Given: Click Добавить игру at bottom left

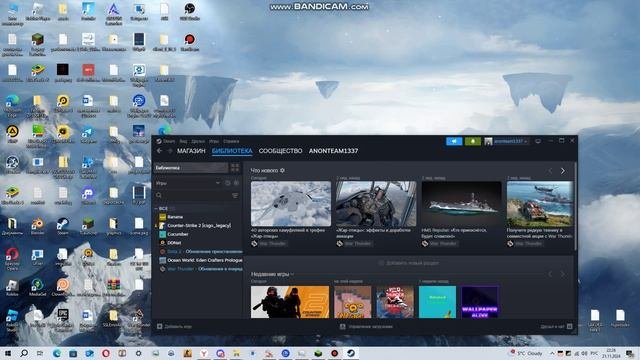Looking at the screenshot, I should click(174, 327).
